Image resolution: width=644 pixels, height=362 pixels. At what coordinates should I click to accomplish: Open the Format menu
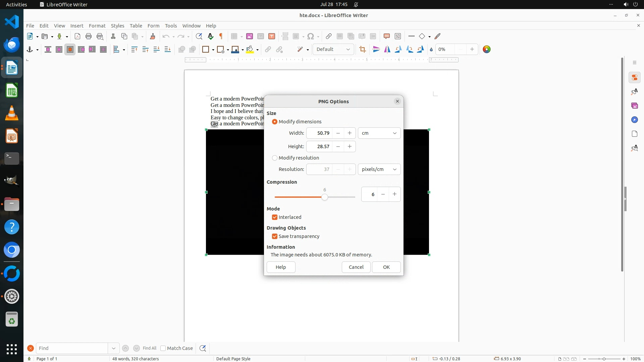[97, 26]
